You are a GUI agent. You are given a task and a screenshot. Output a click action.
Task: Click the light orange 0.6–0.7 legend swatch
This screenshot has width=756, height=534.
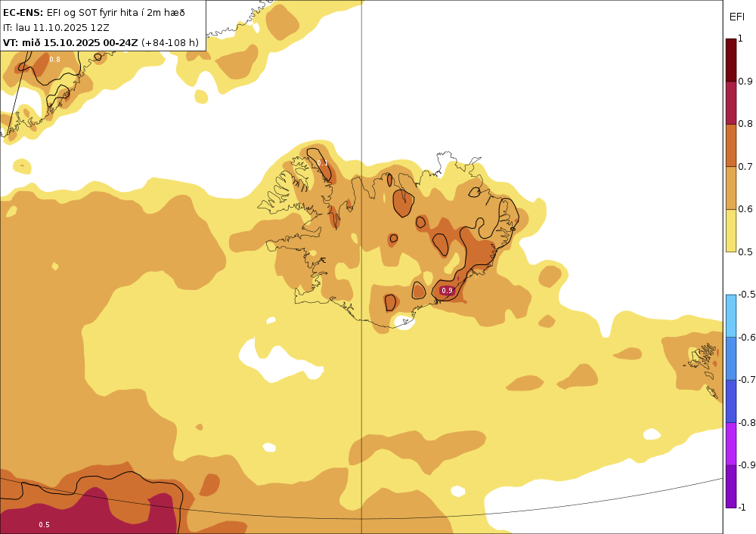click(x=731, y=188)
